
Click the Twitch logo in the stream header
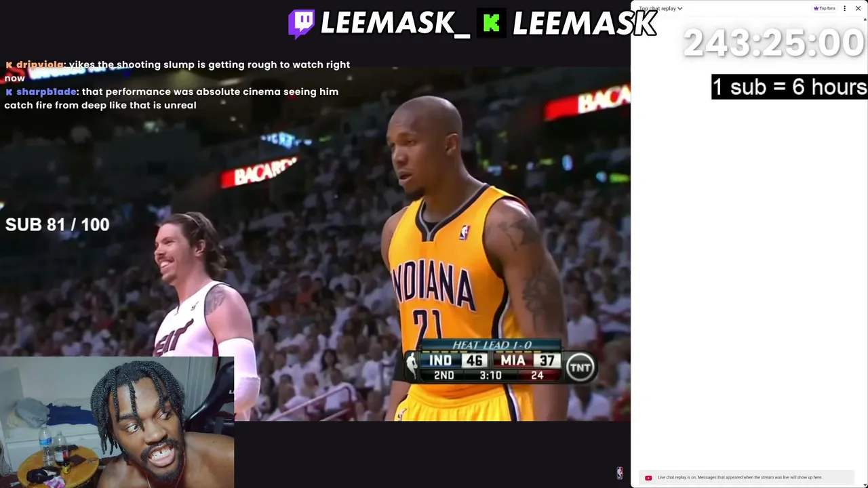[301, 23]
